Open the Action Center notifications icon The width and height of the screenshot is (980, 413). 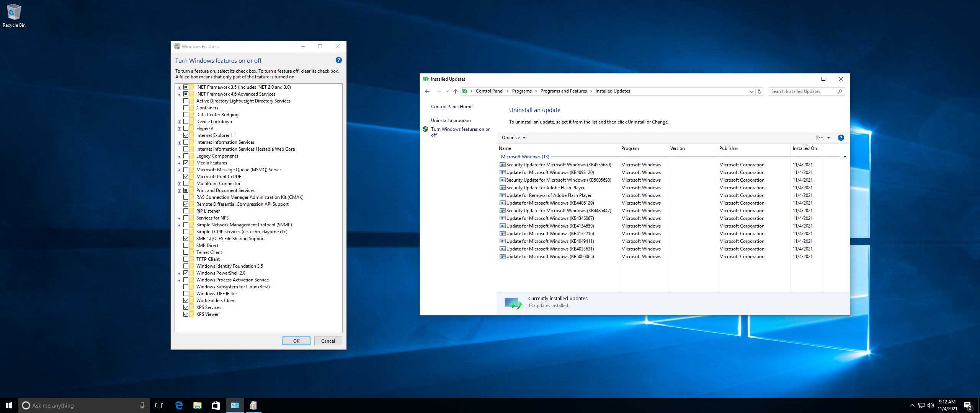coord(968,405)
